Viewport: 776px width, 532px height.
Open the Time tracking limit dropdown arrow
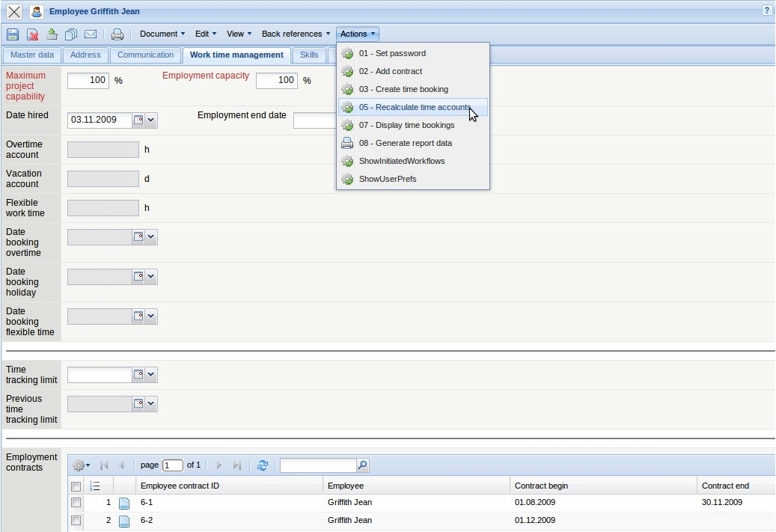tap(151, 374)
